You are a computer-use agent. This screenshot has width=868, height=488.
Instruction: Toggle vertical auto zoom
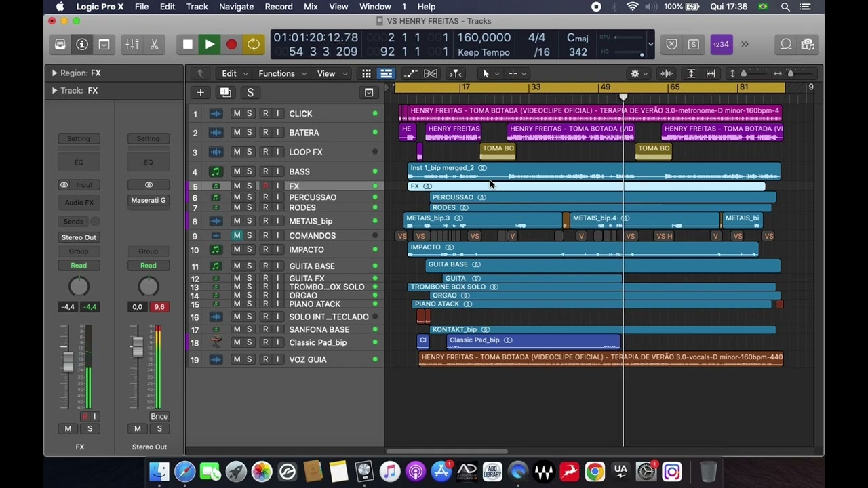(x=691, y=73)
